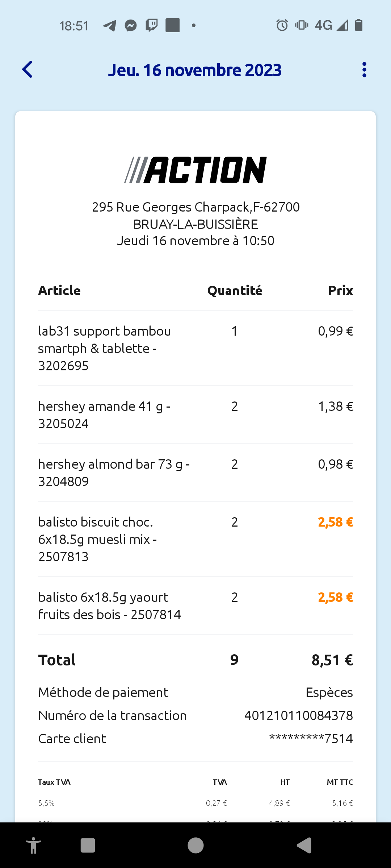Tap the battery status icon
Screen dimensions: 391x868
click(x=359, y=25)
